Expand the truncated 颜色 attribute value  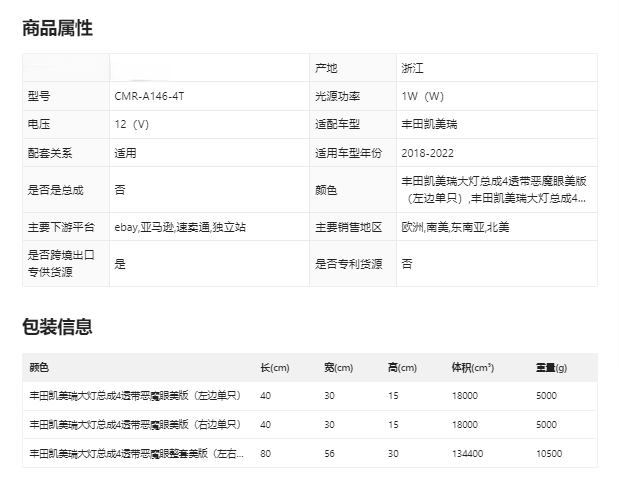click(x=494, y=189)
